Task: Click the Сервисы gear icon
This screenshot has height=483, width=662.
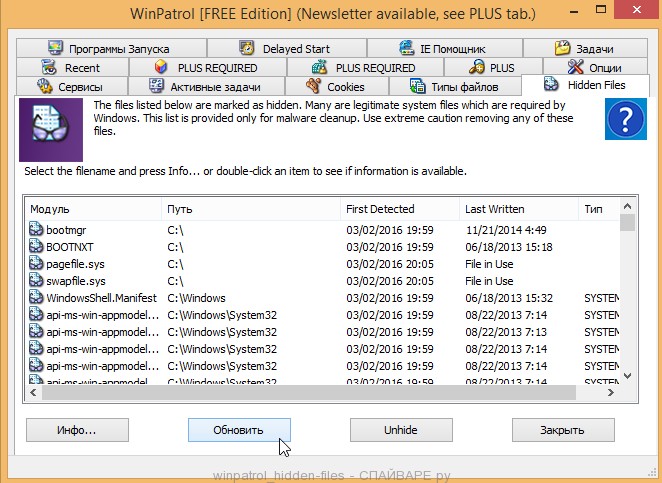Action: [x=45, y=86]
